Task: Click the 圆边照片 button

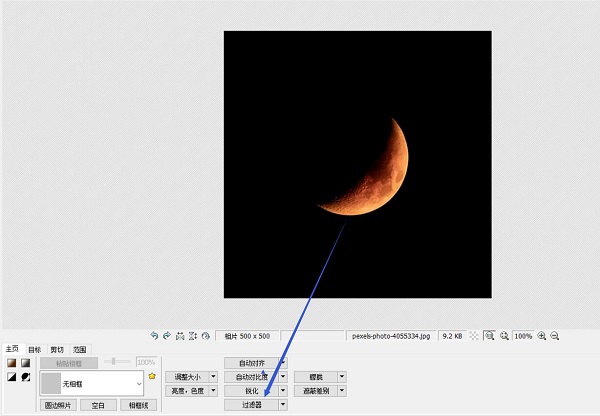Action: click(59, 405)
